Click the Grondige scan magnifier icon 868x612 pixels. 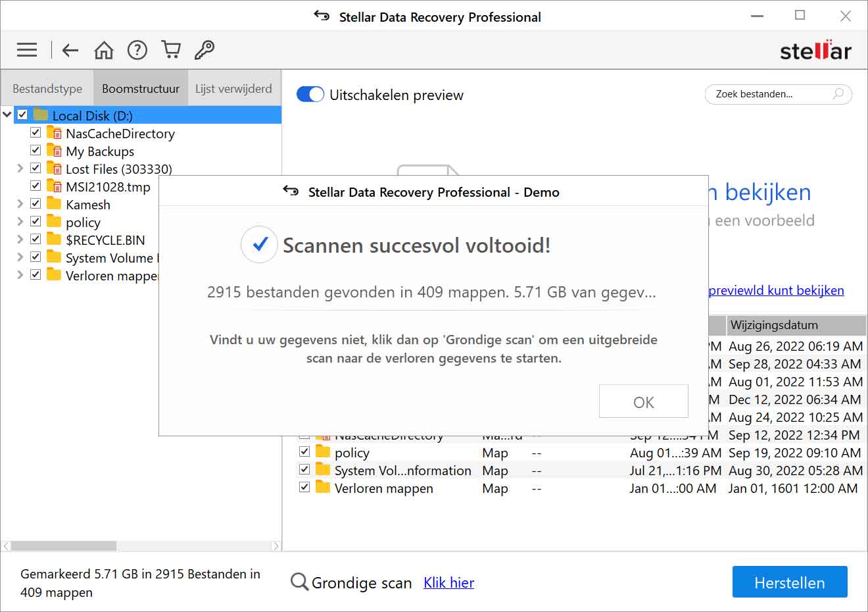pos(299,582)
